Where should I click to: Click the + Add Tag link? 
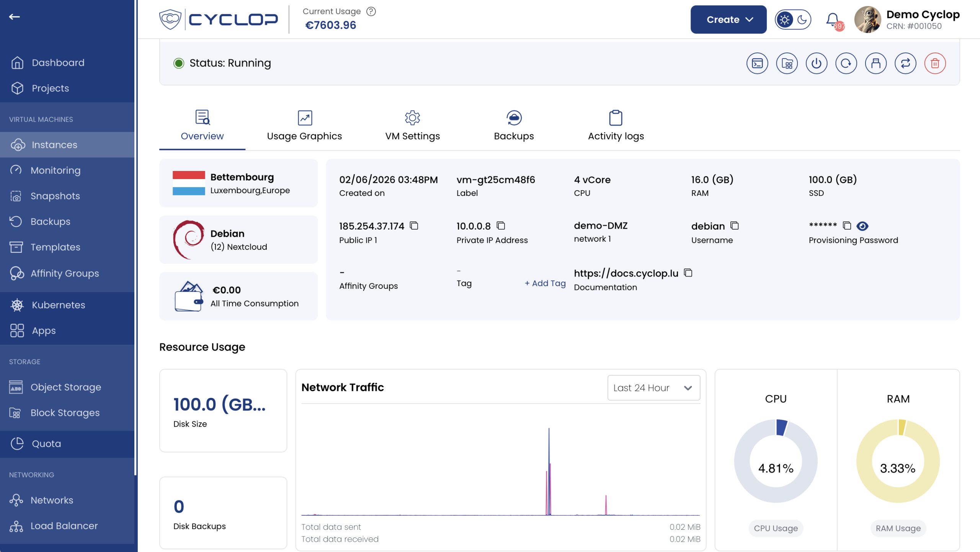545,283
